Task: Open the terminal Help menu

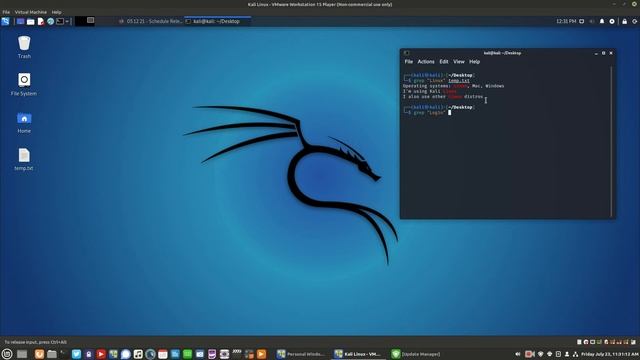Action: pyautogui.click(x=474, y=62)
